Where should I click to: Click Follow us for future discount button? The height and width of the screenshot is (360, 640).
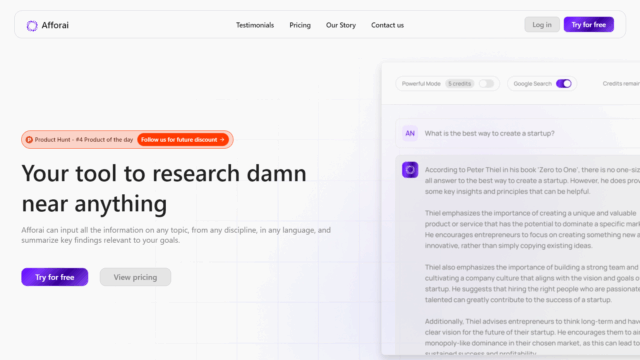(183, 140)
